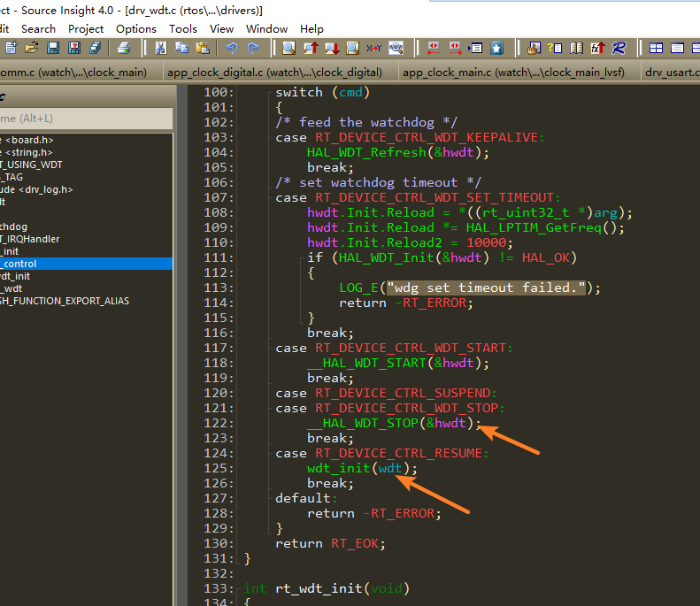Redo the last undone edit
700x606 pixels.
tap(253, 48)
